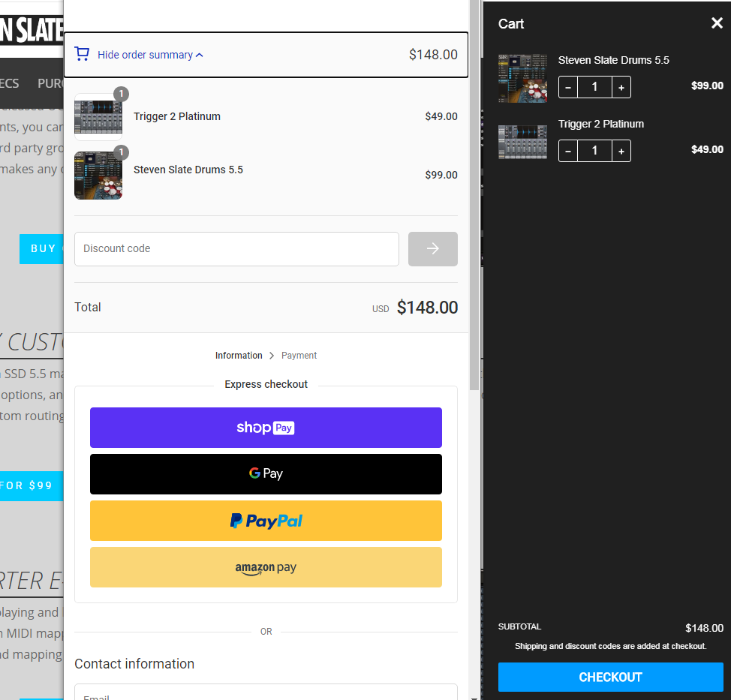731x700 pixels.
Task: Select the Payment breadcrumb step
Action: coord(299,356)
